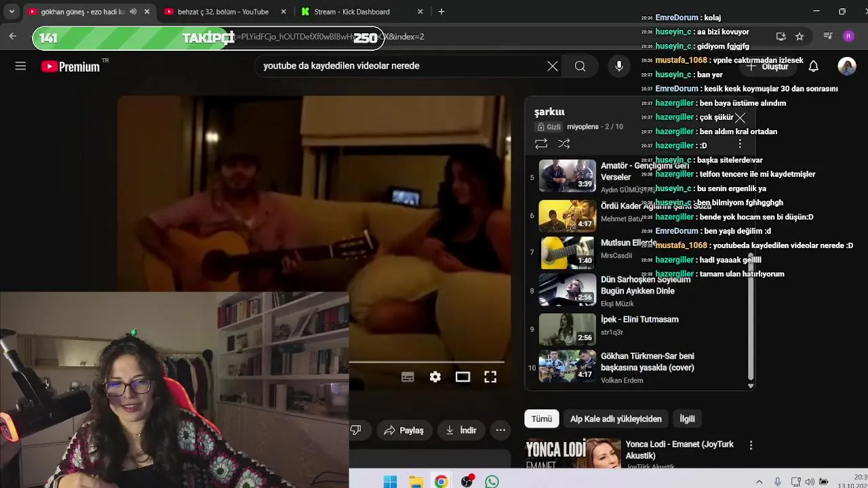Close the şarkıı playlist panel
Image resolution: width=868 pixels, height=488 pixels.
(x=740, y=118)
